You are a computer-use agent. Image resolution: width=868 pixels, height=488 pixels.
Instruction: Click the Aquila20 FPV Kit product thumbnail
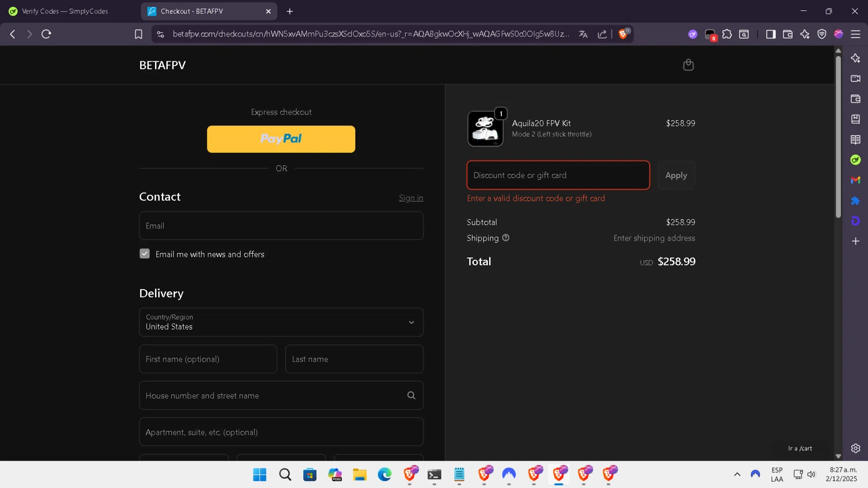pos(486,128)
